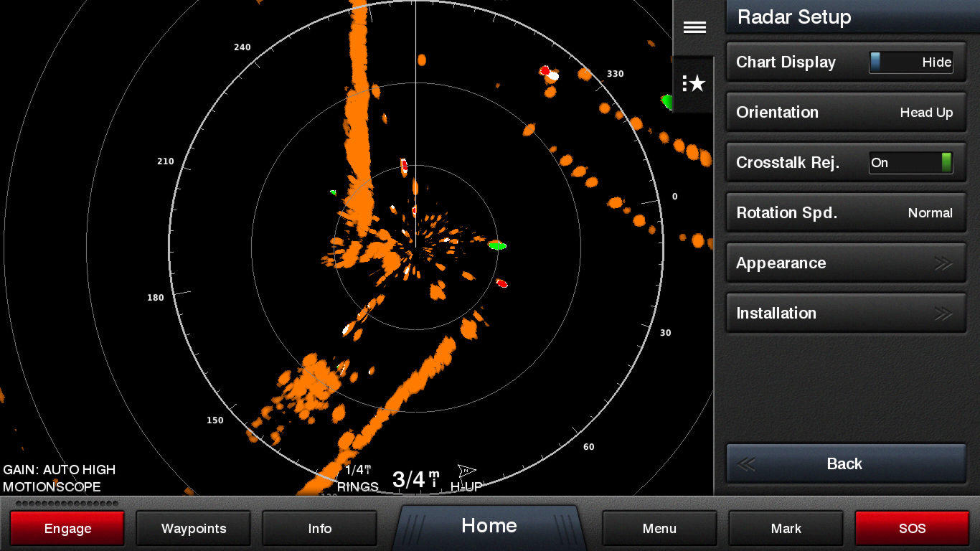This screenshot has width=980, height=551.
Task: Mark the current position
Action: point(786,529)
